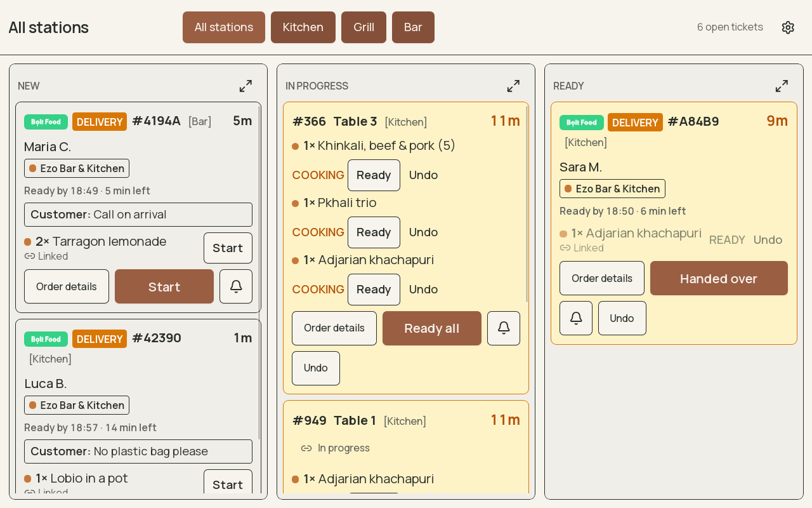Viewport: 812px width, 508px height.
Task: Start the whole #4194A ticket
Action: 164,286
